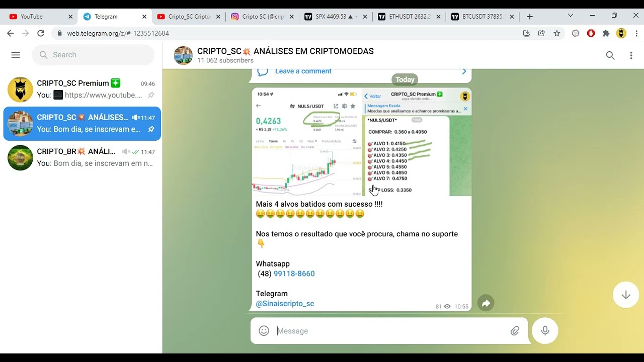
Task: Expand Leave a comment chevron
Action: (x=464, y=71)
